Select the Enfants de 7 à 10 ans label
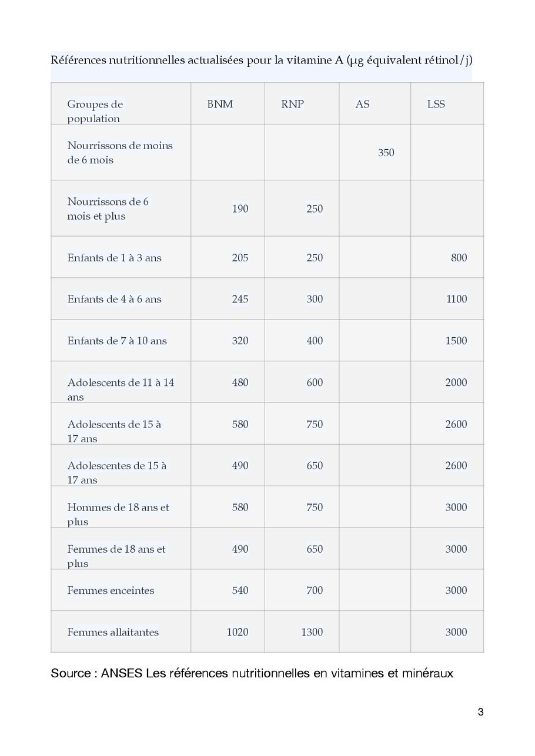 (x=117, y=341)
